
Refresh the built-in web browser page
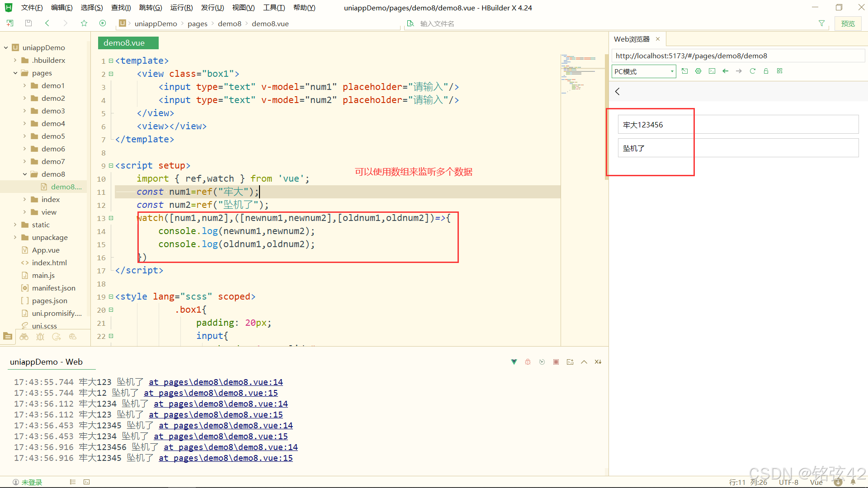[752, 71]
